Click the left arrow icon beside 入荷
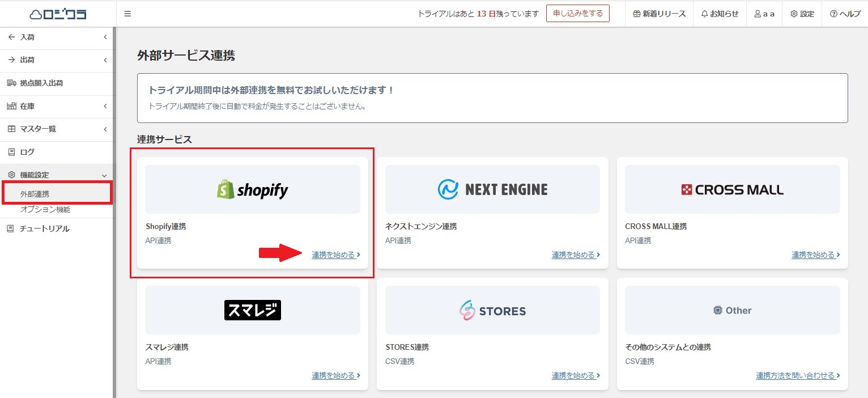The height and width of the screenshot is (398, 868). 11,37
